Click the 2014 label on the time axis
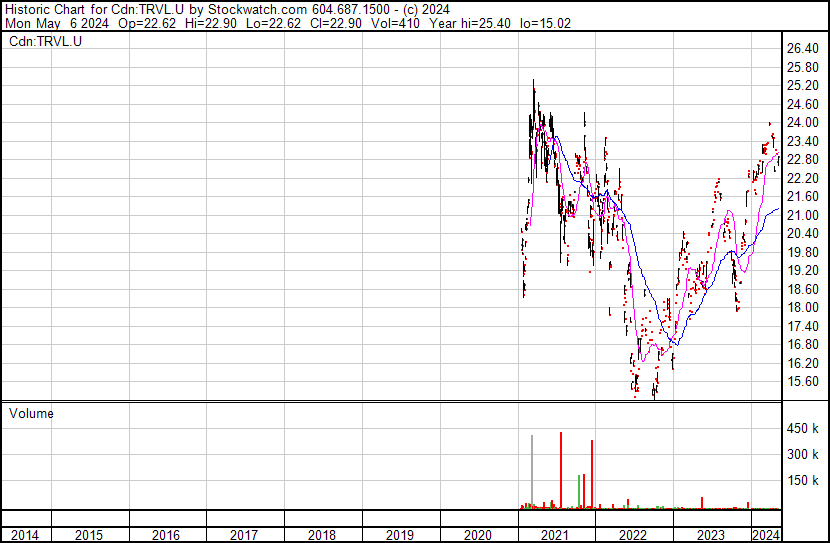 point(24,535)
